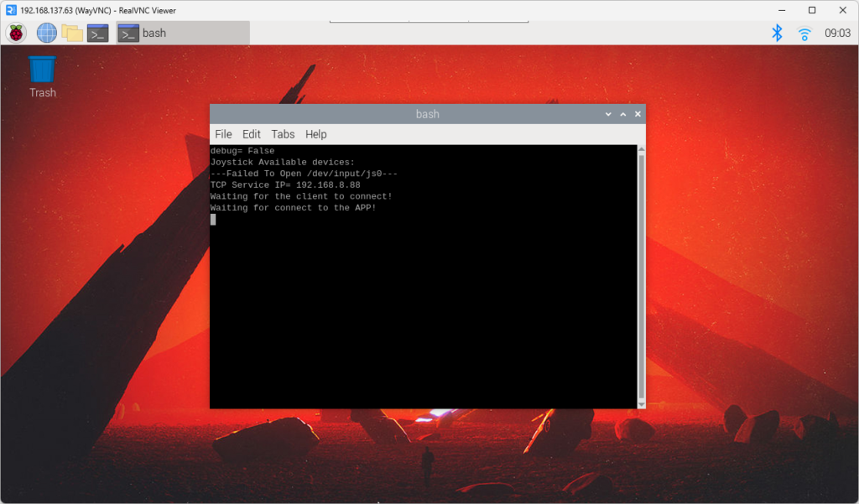The image size is (859, 504).
Task: Open the Tabs menu in the terminal
Action: pyautogui.click(x=283, y=134)
